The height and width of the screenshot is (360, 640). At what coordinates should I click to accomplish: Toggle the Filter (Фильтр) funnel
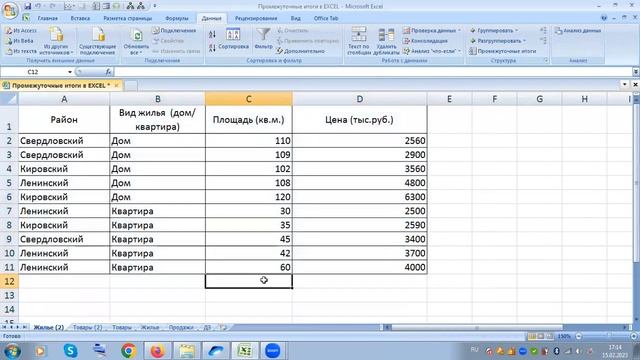click(263, 39)
